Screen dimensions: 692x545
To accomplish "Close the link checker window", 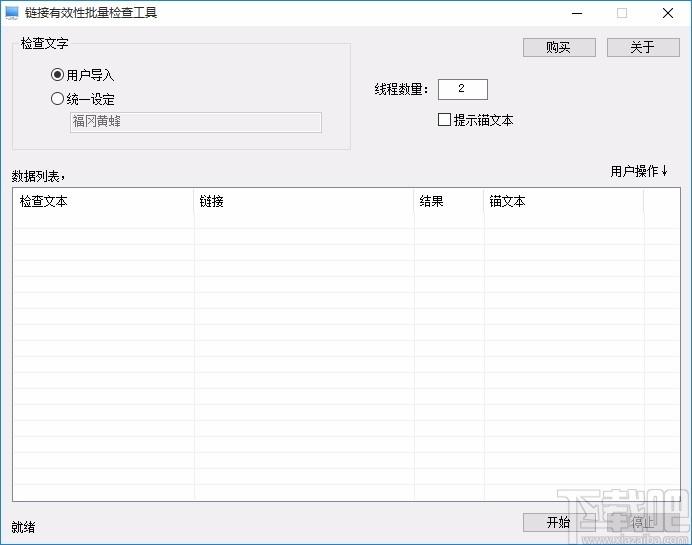I will 668,13.
